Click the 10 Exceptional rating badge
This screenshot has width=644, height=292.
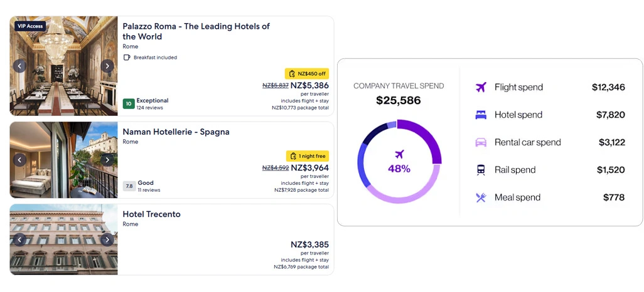pos(129,104)
